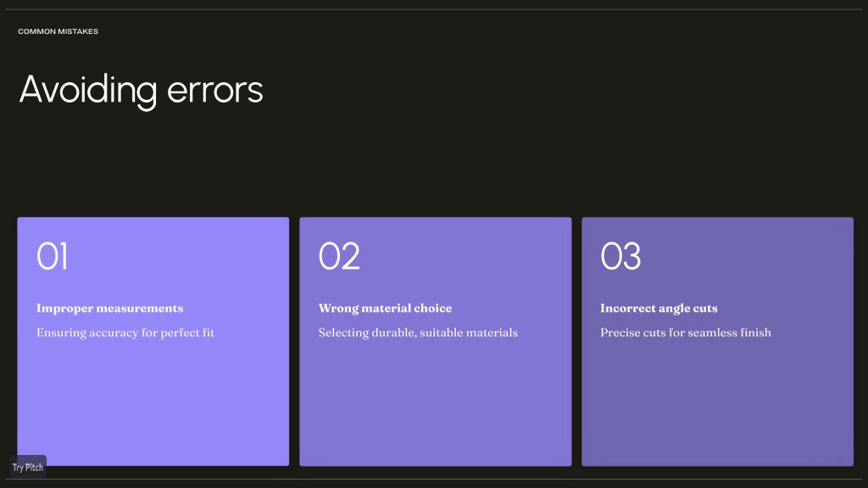Click the dark slide background below the heading
This screenshot has width=868, height=488.
pyautogui.click(x=434, y=166)
